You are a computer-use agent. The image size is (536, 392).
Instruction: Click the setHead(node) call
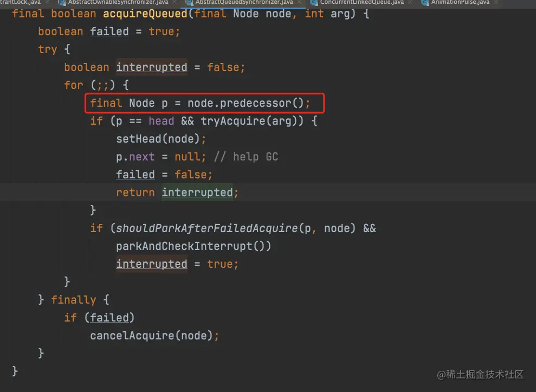158,139
